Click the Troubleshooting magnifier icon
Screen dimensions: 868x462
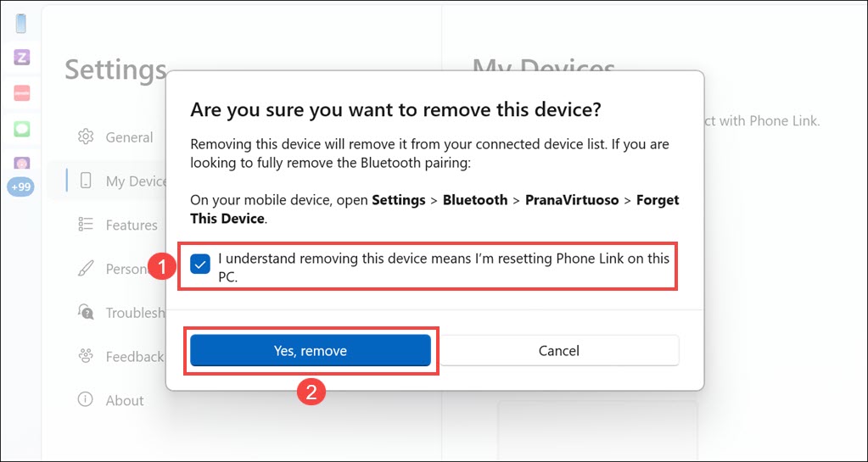point(85,313)
